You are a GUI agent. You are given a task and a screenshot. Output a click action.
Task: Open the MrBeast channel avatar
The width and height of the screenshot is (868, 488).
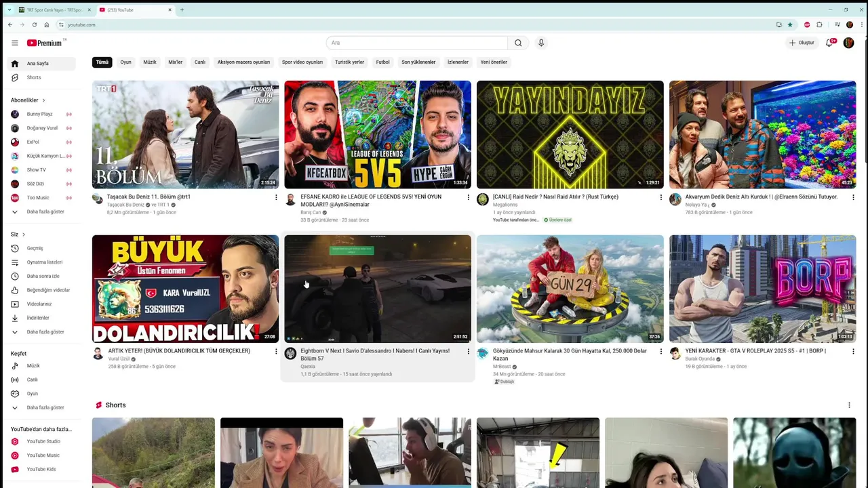click(483, 354)
